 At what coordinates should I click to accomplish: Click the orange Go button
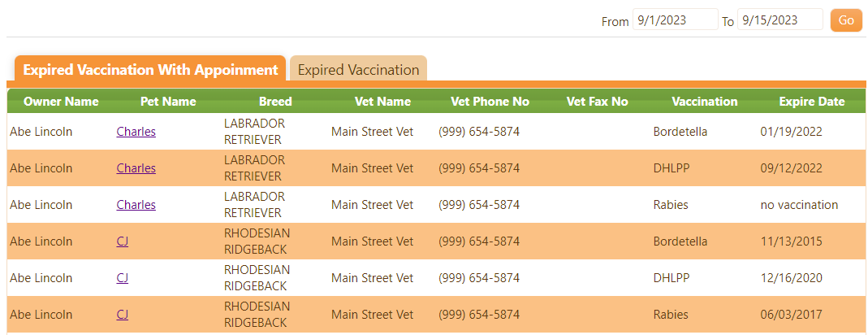coord(846,20)
